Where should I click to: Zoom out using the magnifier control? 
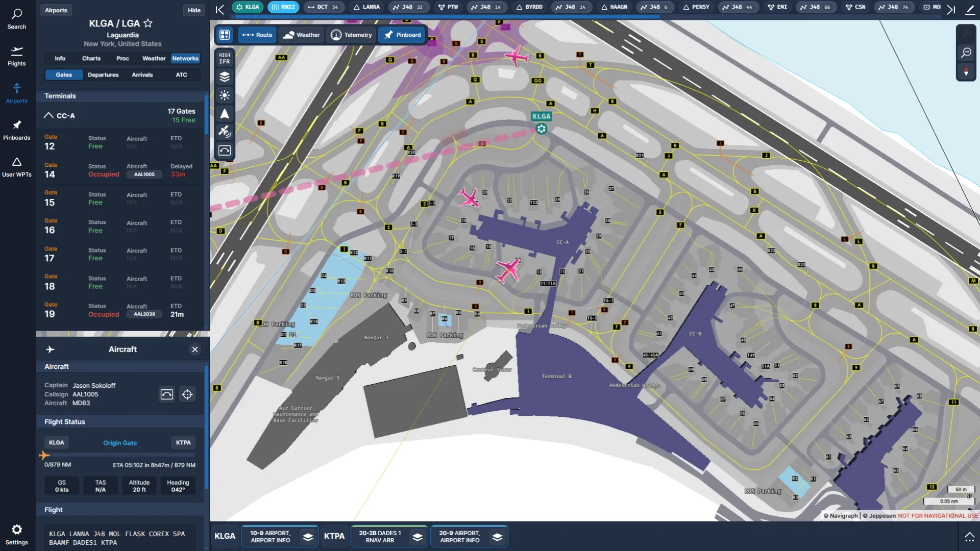click(x=967, y=53)
